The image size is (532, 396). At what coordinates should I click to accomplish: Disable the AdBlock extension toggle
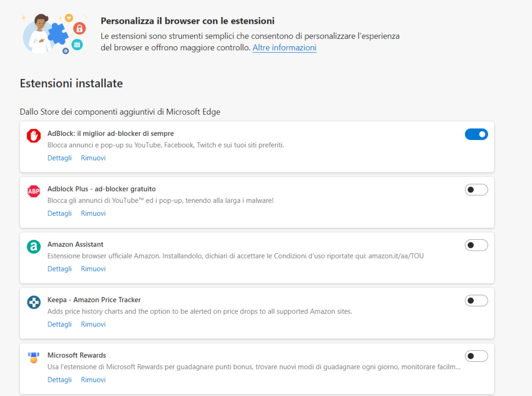(476, 134)
